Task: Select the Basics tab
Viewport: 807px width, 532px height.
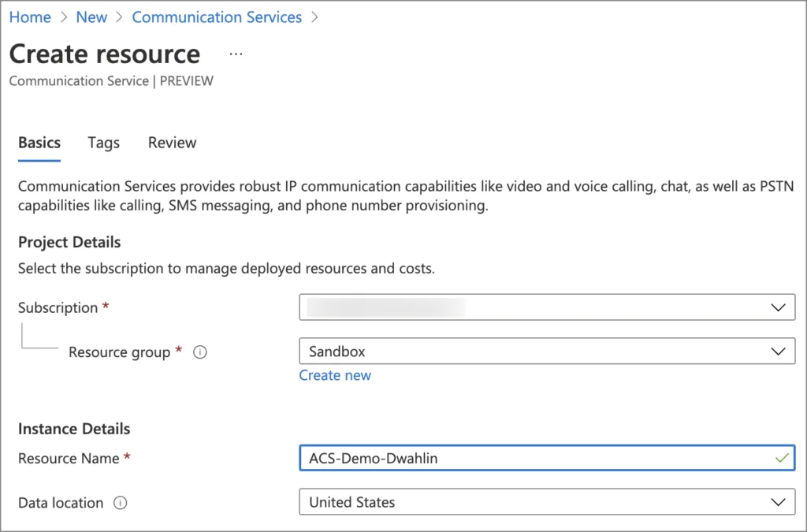Action: point(39,143)
